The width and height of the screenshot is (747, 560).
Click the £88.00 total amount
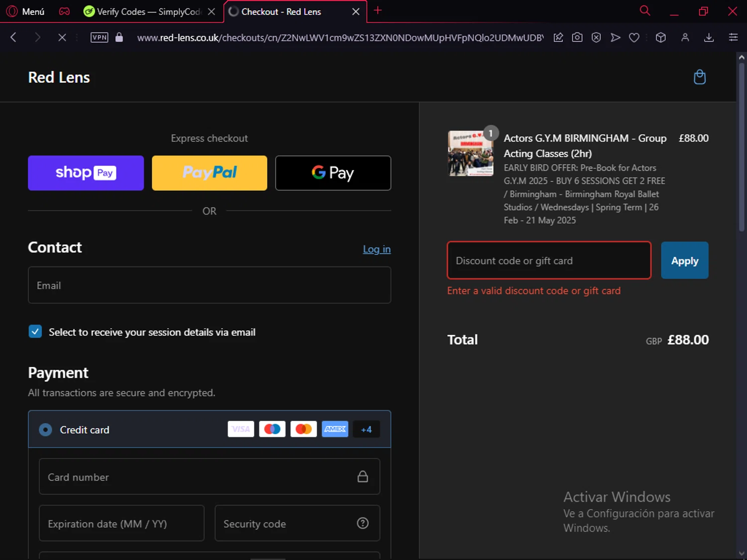coord(688,339)
